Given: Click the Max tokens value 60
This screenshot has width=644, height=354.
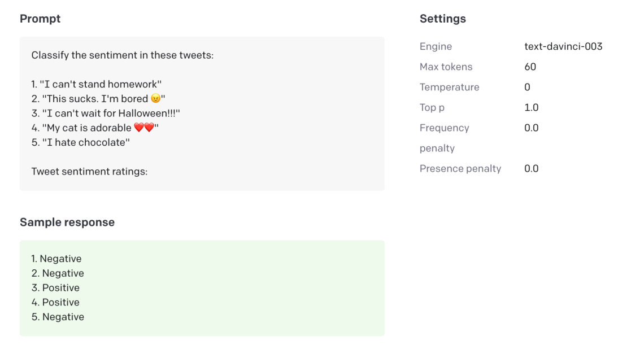Looking at the screenshot, I should pos(530,67).
